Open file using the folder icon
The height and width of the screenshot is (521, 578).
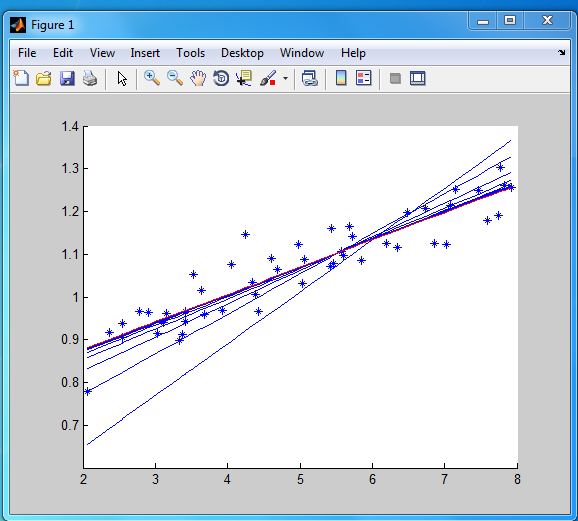(43, 79)
